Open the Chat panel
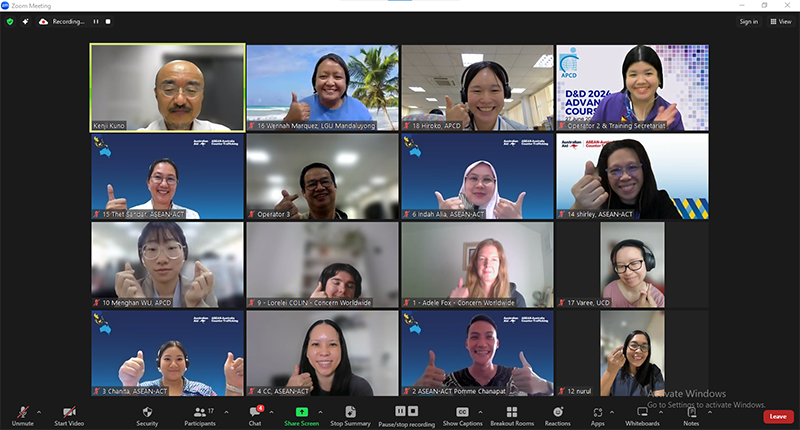 pos(255,414)
